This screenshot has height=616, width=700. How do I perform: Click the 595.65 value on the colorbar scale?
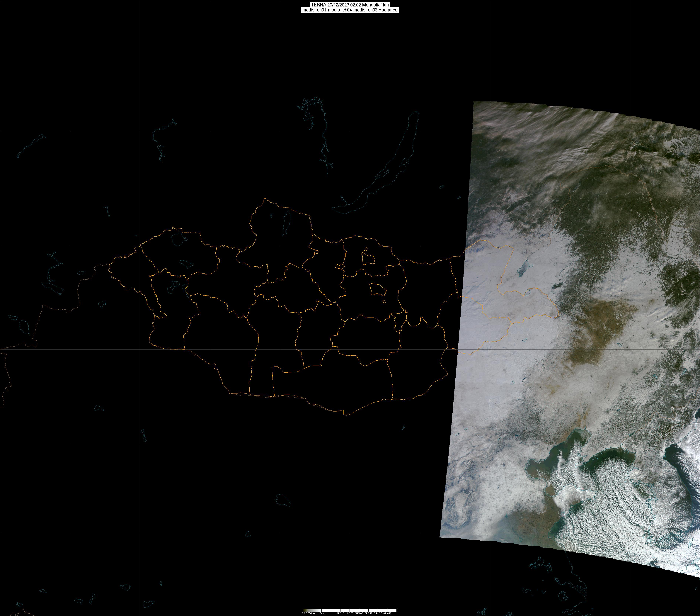[x=359, y=613]
